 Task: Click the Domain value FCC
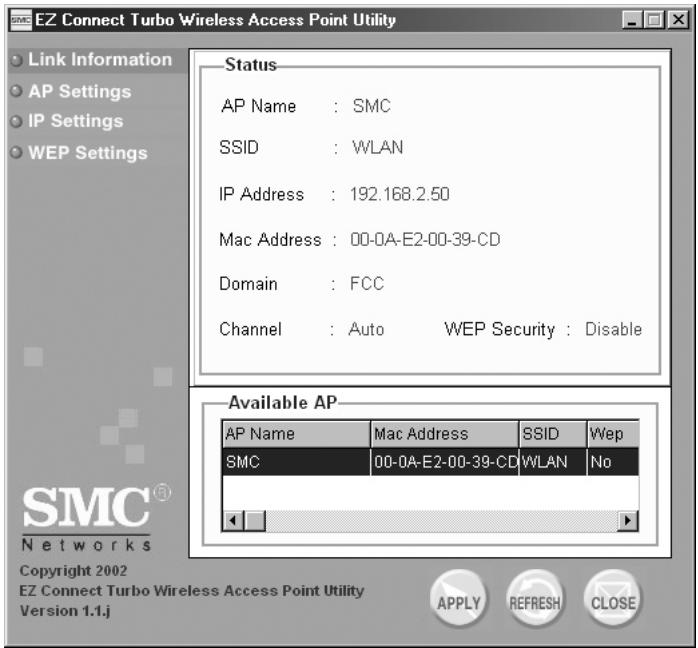coord(367,284)
